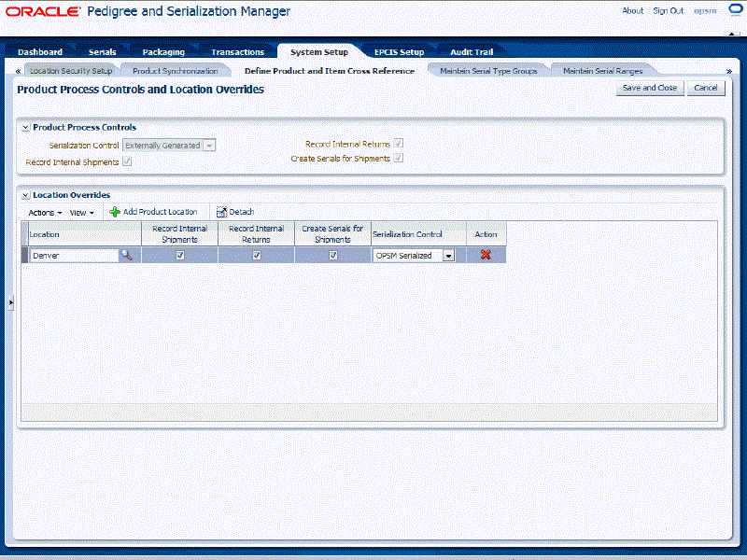Click the Product Process Controls and Location Overrides heading
This screenshot has width=747, height=560.
click(x=141, y=90)
